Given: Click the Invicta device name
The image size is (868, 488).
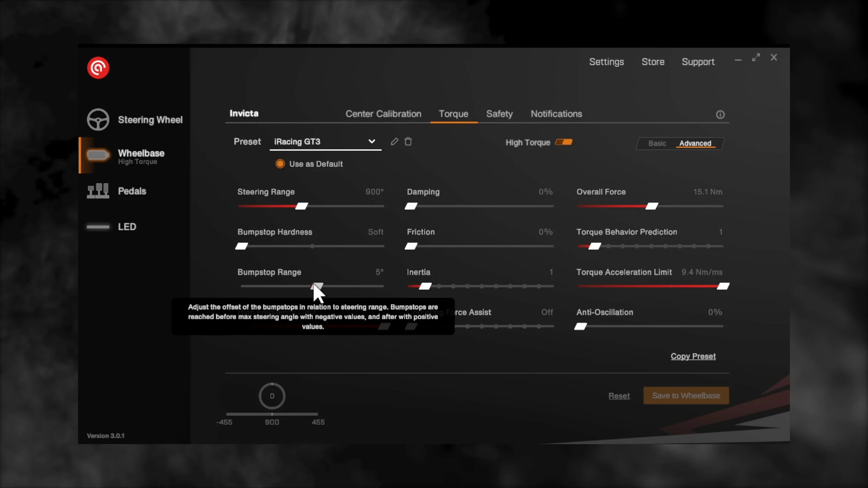Looking at the screenshot, I should (x=244, y=113).
